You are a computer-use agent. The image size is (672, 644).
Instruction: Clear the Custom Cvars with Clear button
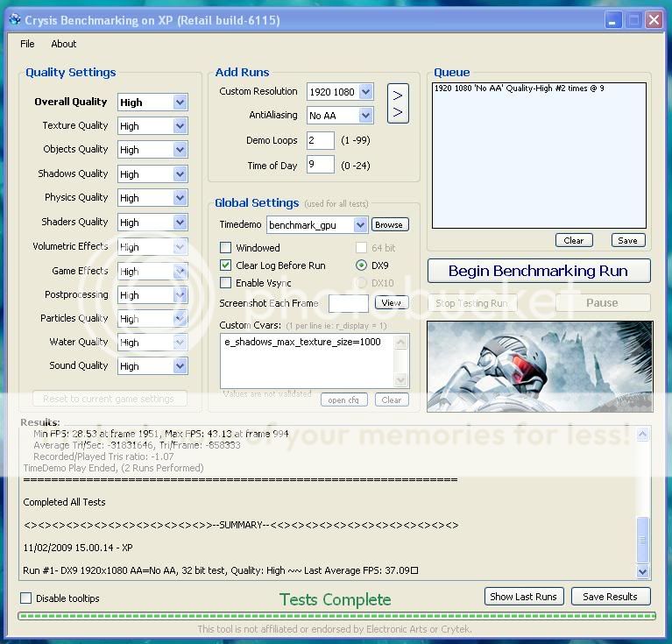(x=392, y=400)
